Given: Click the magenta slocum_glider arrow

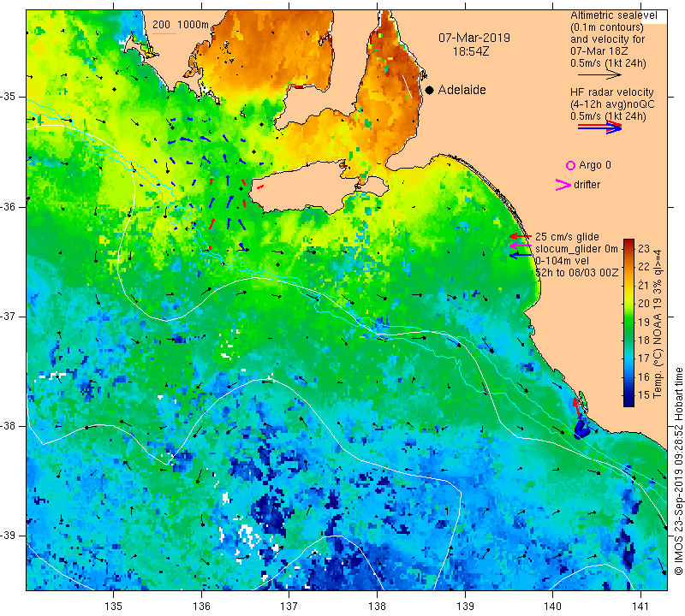Looking at the screenshot, I should (x=520, y=246).
